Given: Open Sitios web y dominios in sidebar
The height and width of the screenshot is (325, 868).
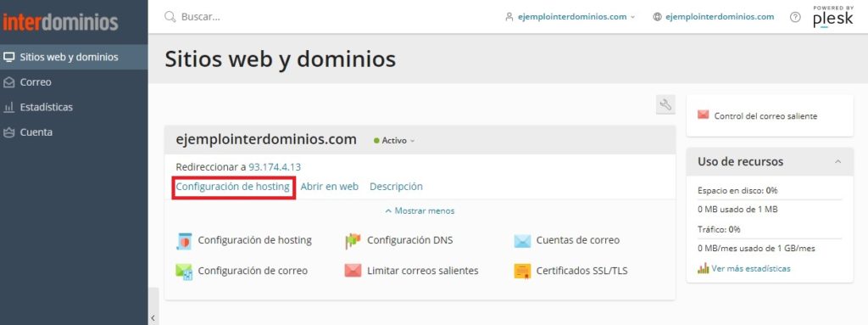Looking at the screenshot, I should [74, 57].
